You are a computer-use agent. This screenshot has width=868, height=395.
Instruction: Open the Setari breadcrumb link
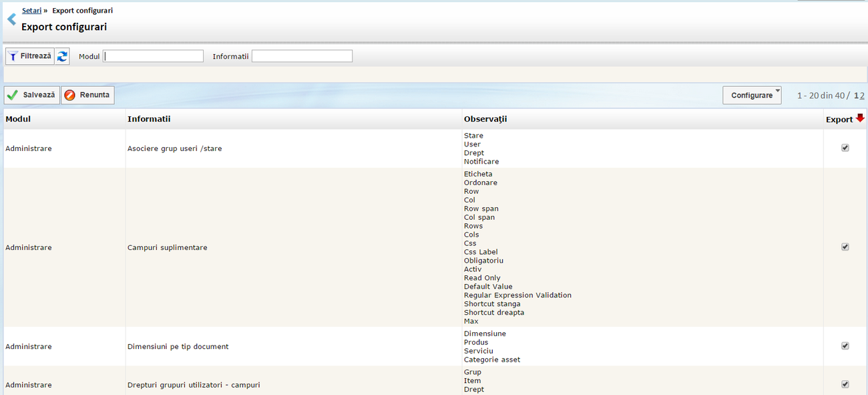tap(31, 11)
